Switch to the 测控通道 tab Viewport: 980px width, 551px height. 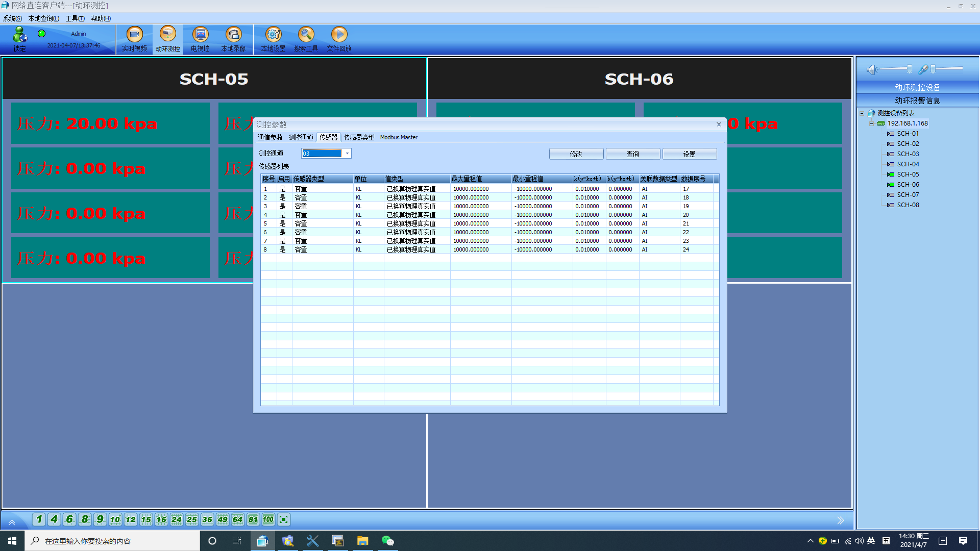301,137
